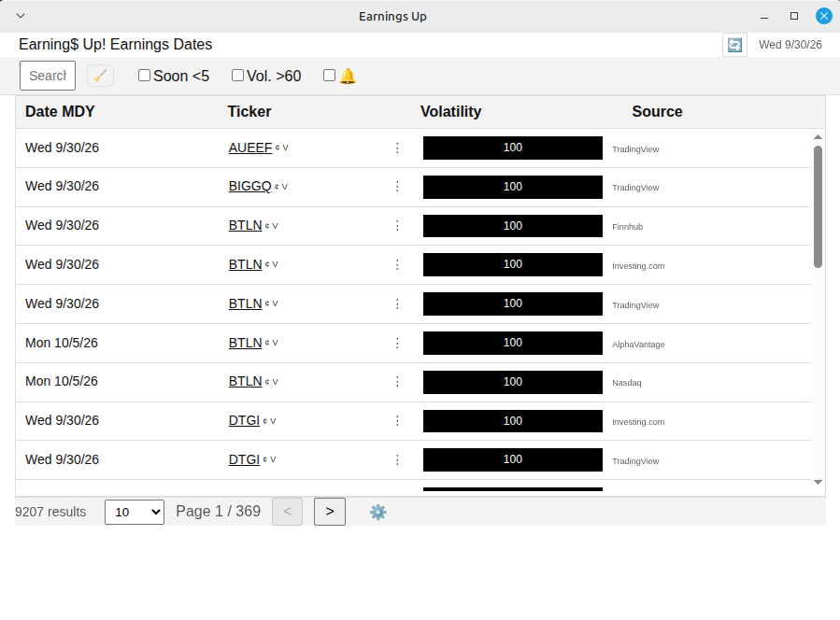Viewport: 840px width, 620px height.
Task: Open the BTLN ticker link in Finnhub row
Action: coord(246,225)
